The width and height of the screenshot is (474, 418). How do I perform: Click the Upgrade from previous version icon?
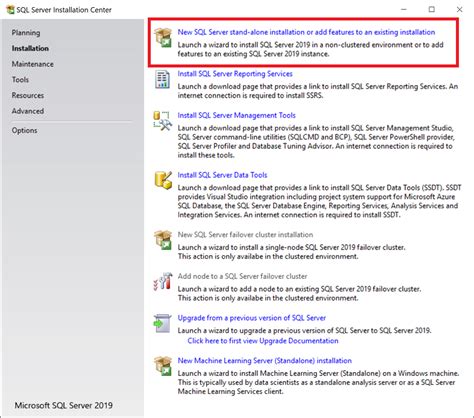point(162,323)
